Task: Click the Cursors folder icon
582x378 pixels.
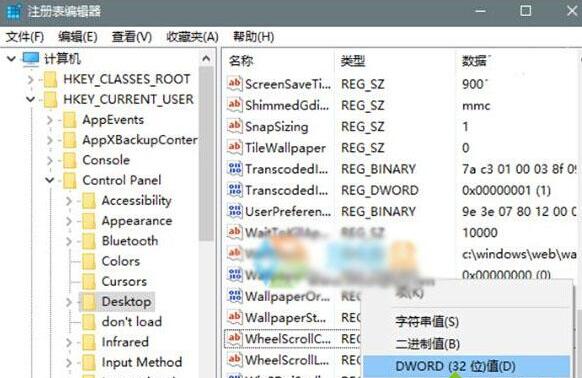Action: pos(89,282)
